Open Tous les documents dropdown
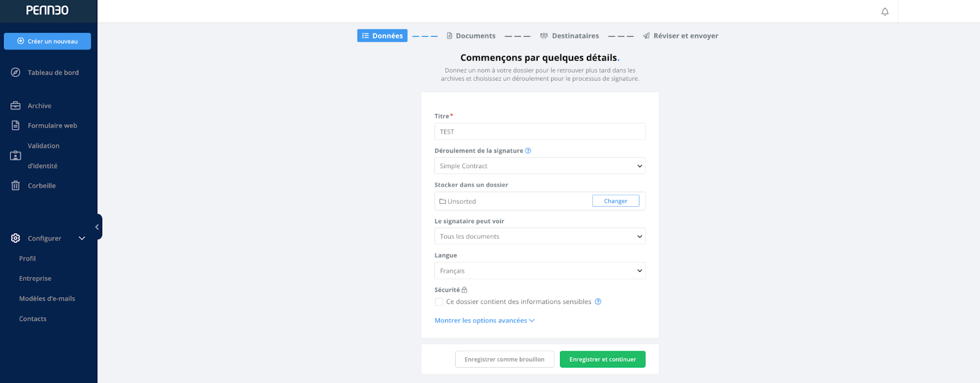This screenshot has width=980, height=383. click(x=540, y=236)
